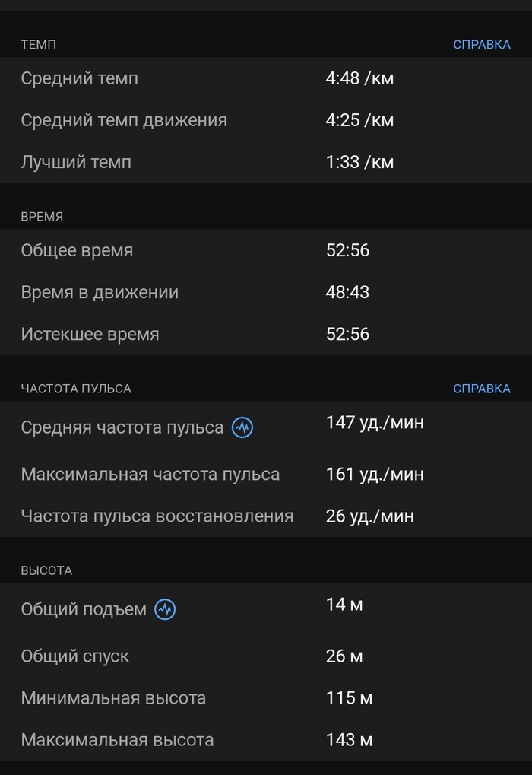Tap the ТЕМП section header

point(39,45)
